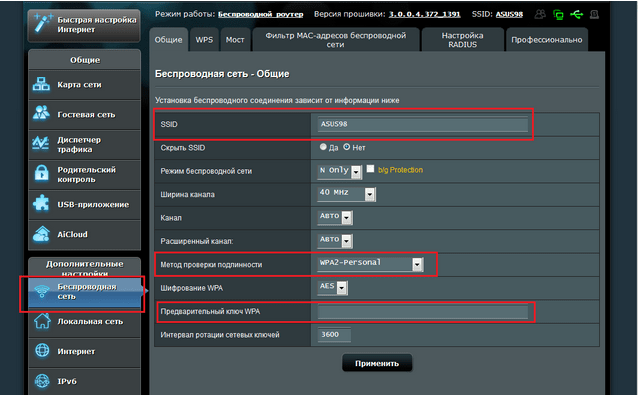Click the USB-приложение puzzle icon
The width and height of the screenshot is (638, 395).
tap(41, 204)
